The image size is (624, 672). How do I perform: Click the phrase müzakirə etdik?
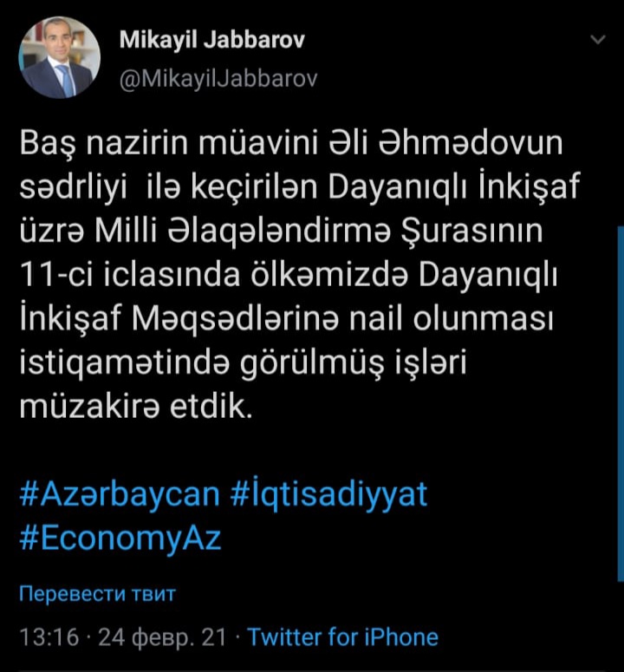136,407
